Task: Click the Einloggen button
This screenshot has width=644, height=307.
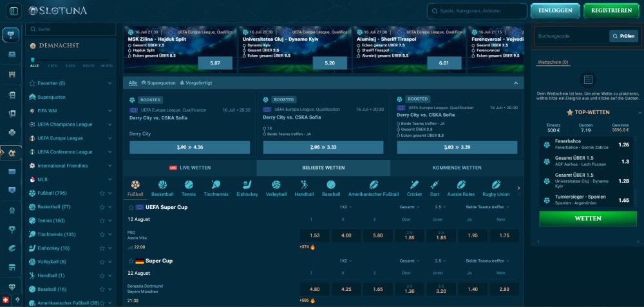Action: click(x=555, y=11)
